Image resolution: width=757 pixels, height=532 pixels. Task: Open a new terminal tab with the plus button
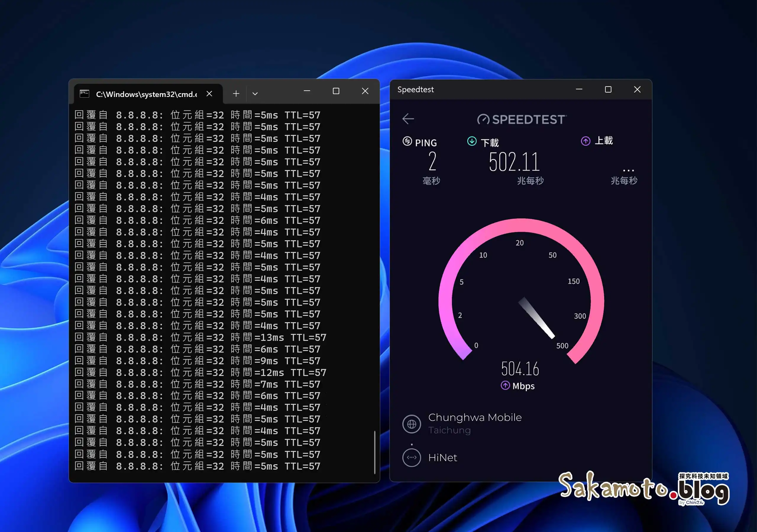pyautogui.click(x=236, y=94)
